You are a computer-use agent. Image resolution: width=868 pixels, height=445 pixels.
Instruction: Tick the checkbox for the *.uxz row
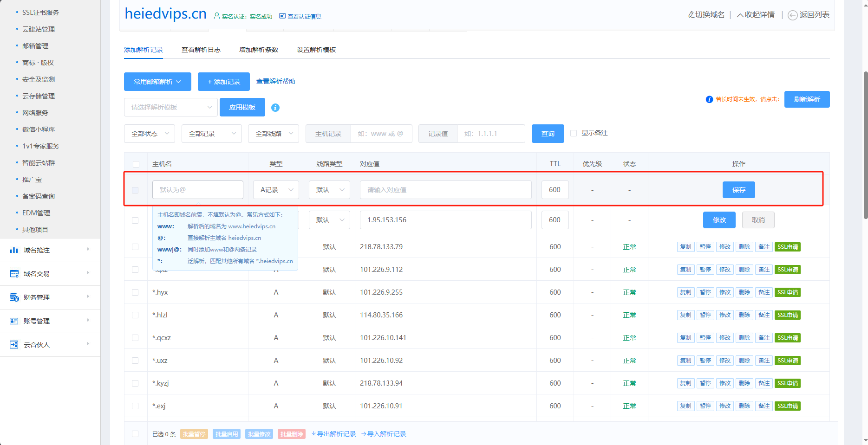pyautogui.click(x=135, y=361)
